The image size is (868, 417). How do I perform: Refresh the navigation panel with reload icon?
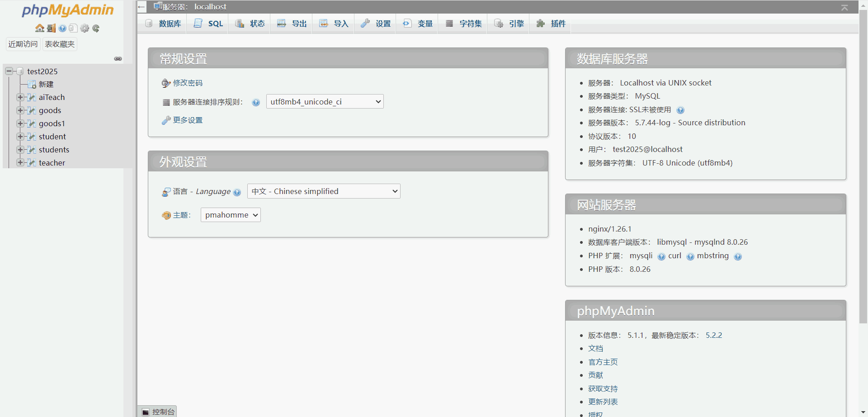(x=95, y=28)
